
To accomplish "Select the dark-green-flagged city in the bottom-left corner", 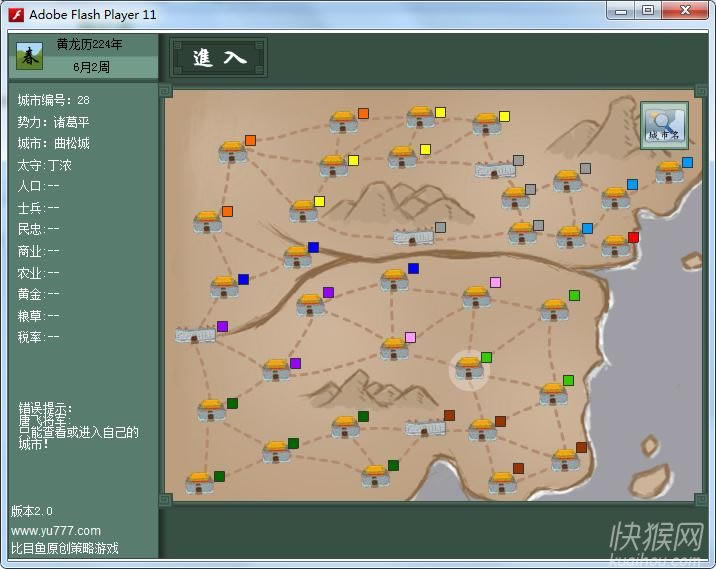I will click(199, 484).
